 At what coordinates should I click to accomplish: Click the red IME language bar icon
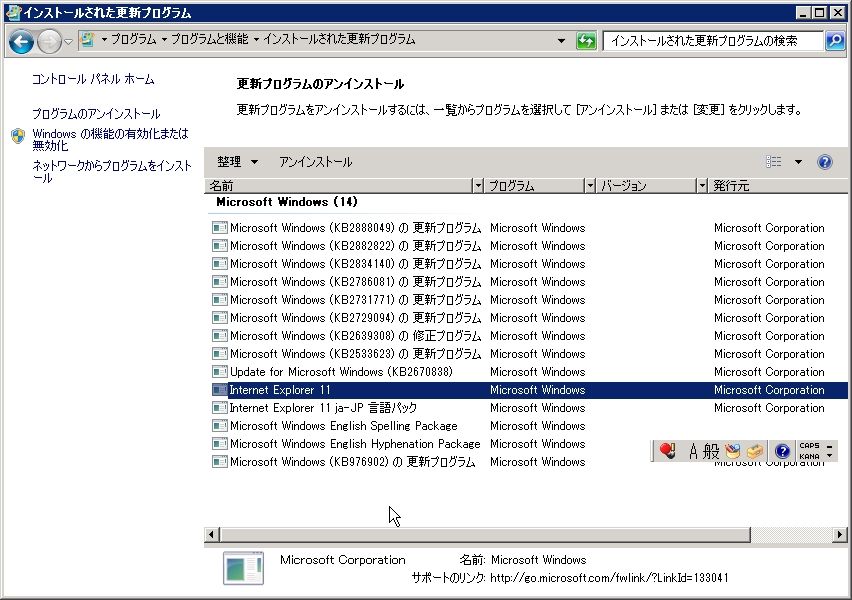pyautogui.click(x=668, y=451)
